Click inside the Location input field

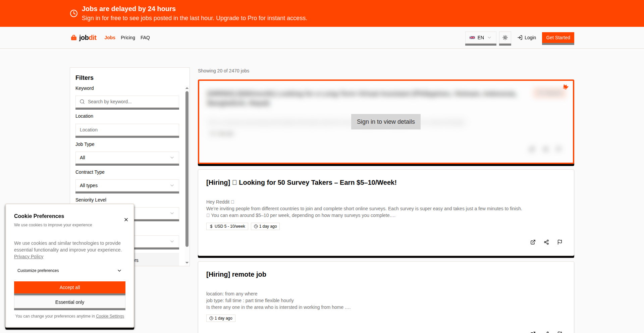tap(127, 130)
